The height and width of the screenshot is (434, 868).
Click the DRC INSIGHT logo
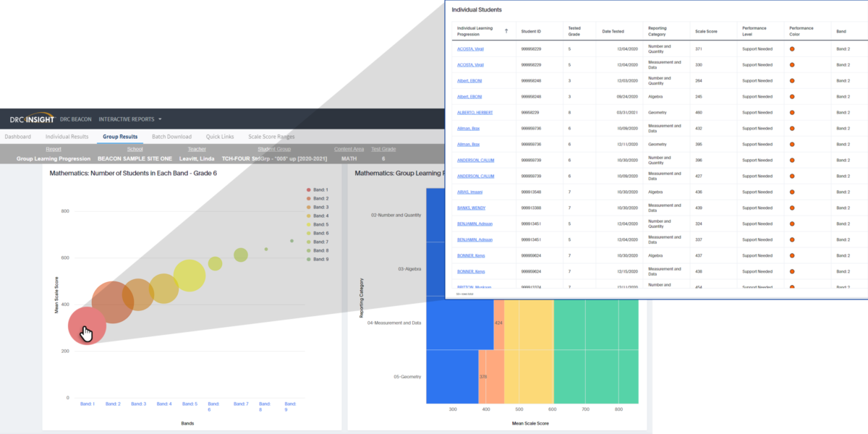click(33, 119)
